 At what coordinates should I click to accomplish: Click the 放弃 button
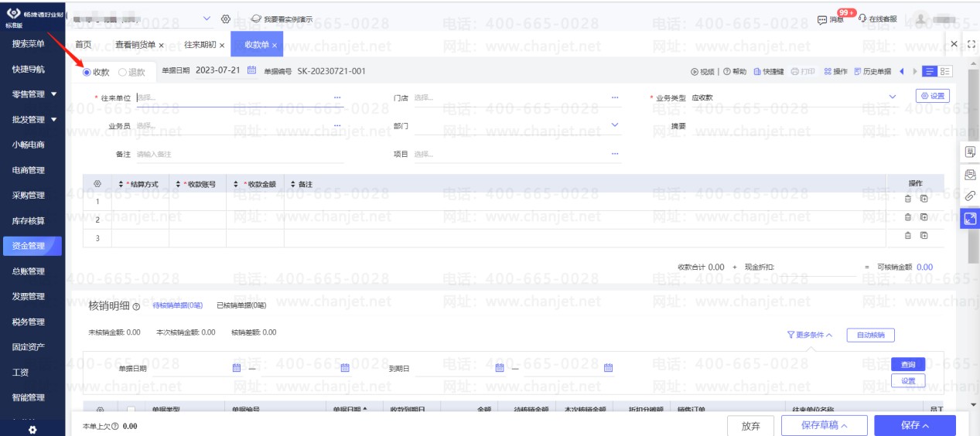click(751, 425)
